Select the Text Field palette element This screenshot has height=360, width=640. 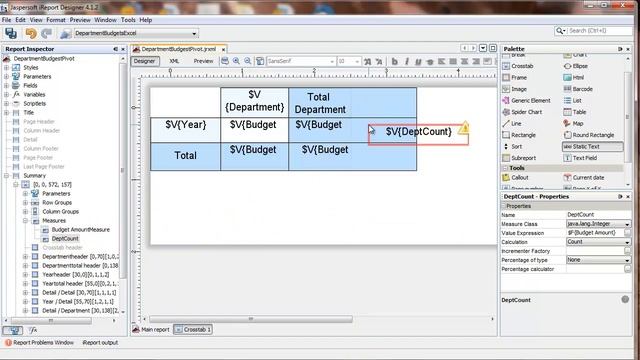coord(580,158)
